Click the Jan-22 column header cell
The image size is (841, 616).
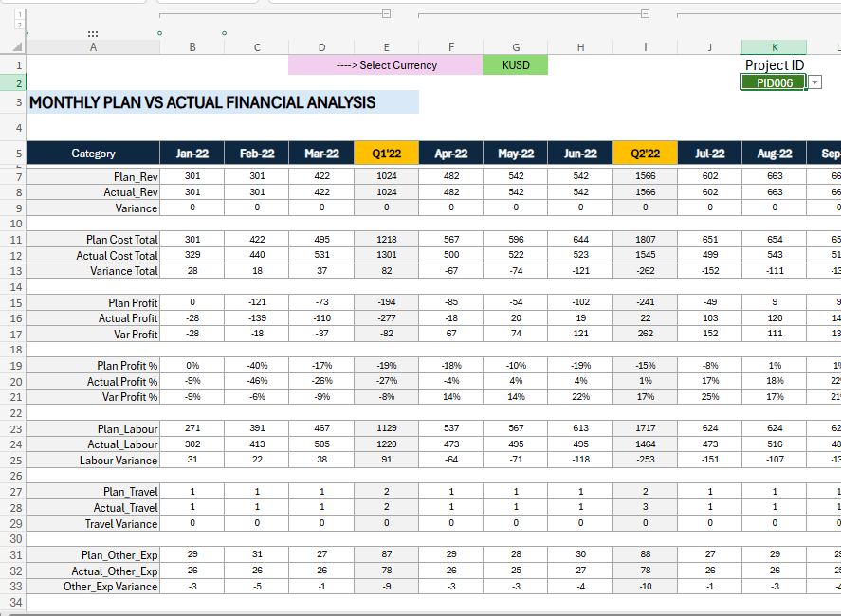pos(192,154)
